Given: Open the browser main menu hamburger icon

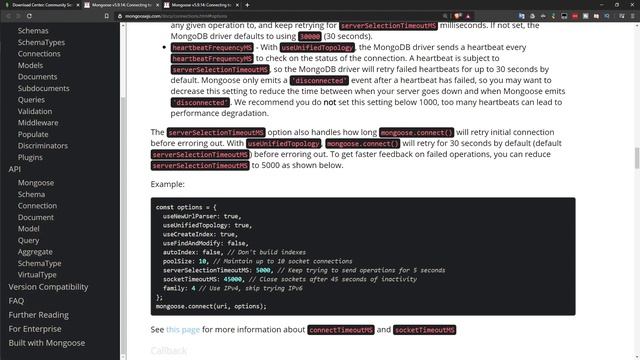Looking at the screenshot, I should pos(633,16).
